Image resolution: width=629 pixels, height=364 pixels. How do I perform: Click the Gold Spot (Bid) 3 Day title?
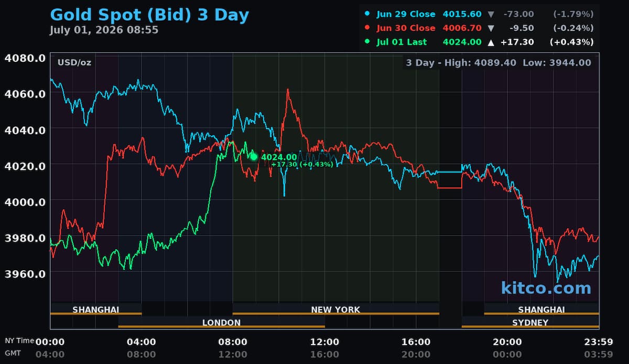[x=149, y=14]
